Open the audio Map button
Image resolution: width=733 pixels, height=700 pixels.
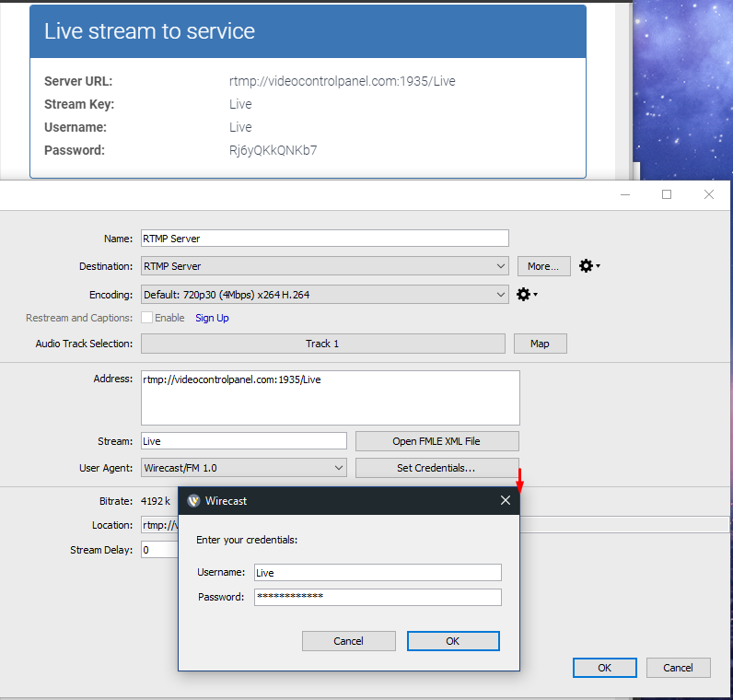pos(540,344)
